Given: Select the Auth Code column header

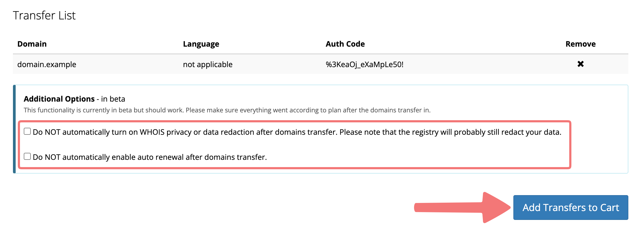Looking at the screenshot, I should [x=345, y=44].
